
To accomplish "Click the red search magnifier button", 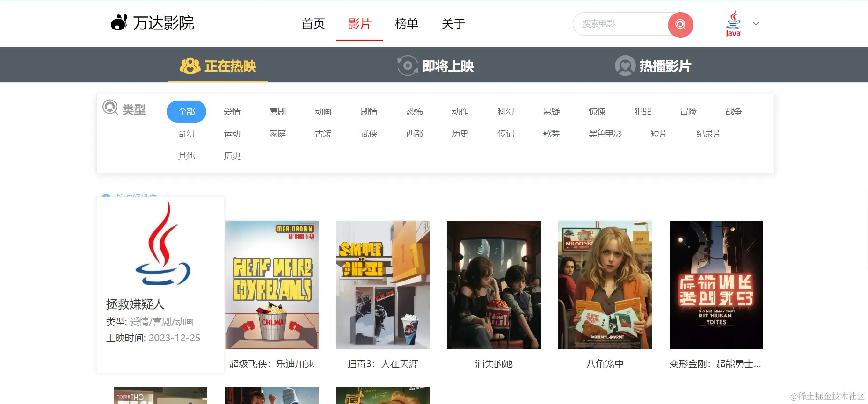I will (680, 25).
